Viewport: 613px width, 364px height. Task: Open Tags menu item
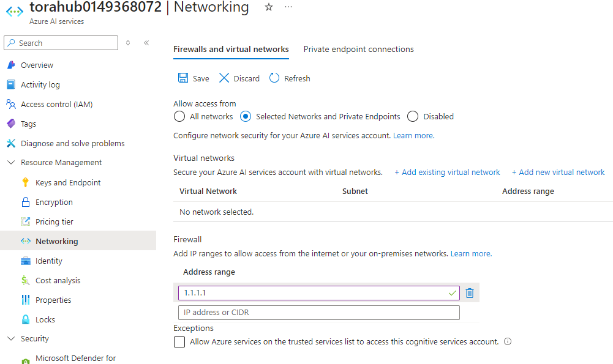pyautogui.click(x=29, y=124)
